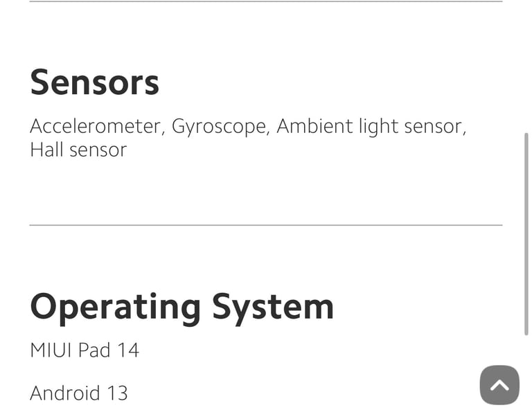Click the back-to-top chevron button
Viewport: 532px width, 419px height.
(x=499, y=385)
